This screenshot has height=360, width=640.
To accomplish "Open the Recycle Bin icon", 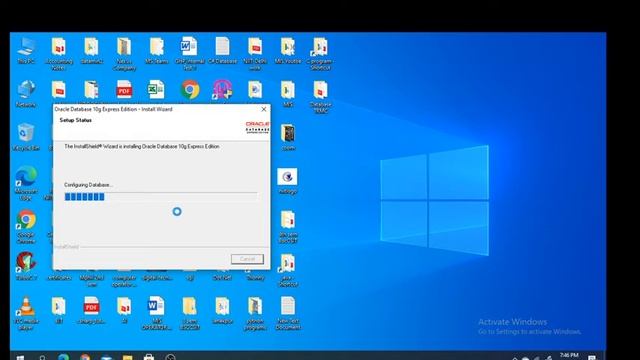I will point(26,137).
